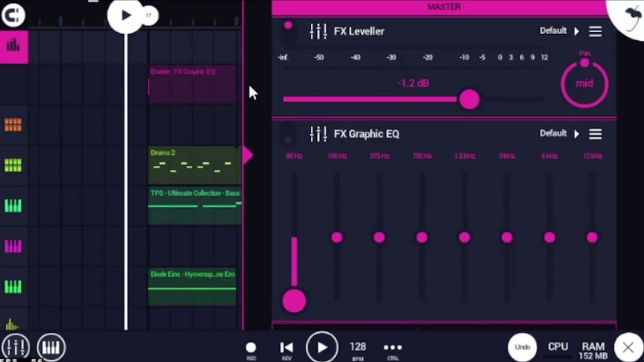The width and height of the screenshot is (644, 362).
Task: Click the 80 Hz EQ band handle
Action: (294, 301)
